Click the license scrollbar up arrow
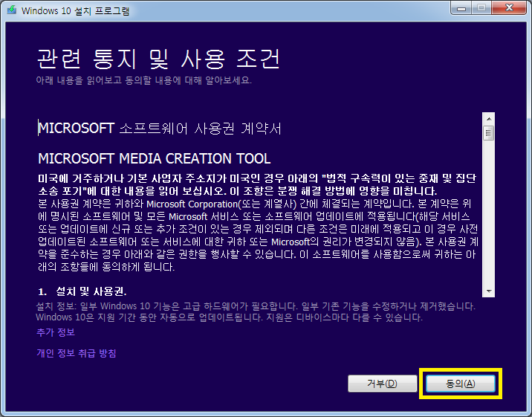 click(x=489, y=119)
